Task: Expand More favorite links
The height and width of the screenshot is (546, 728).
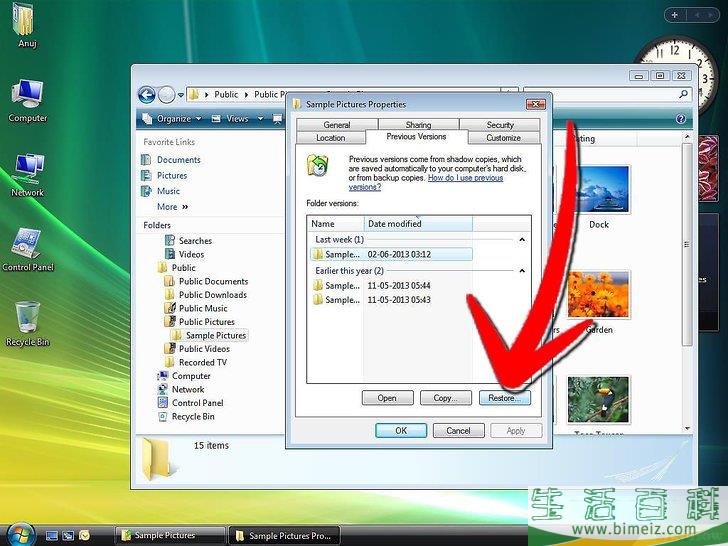Action: (x=172, y=207)
